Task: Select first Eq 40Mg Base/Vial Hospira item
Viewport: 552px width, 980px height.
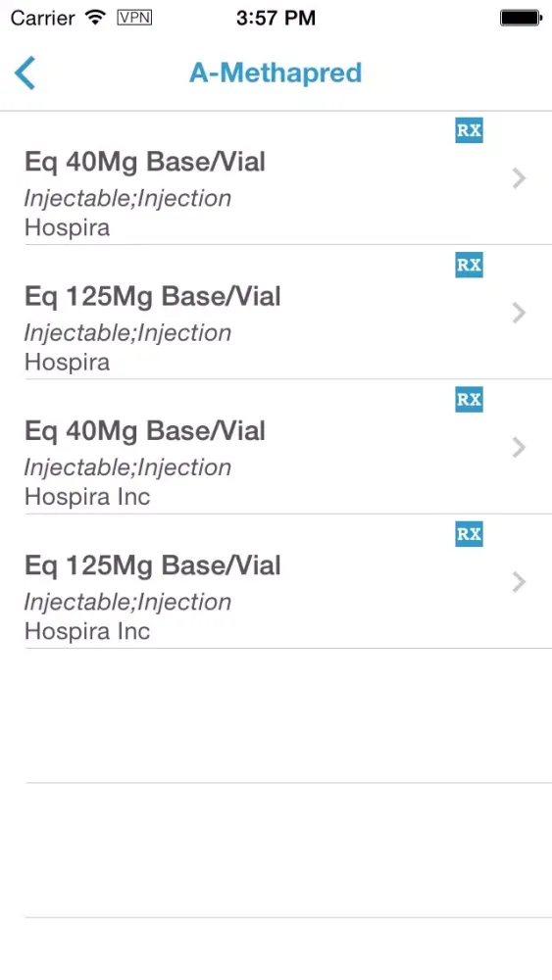Action: tap(276, 178)
